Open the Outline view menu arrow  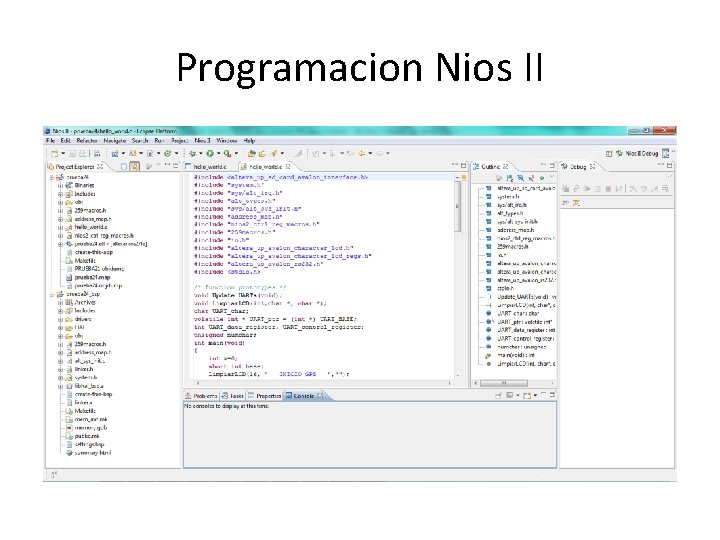pos(552,176)
